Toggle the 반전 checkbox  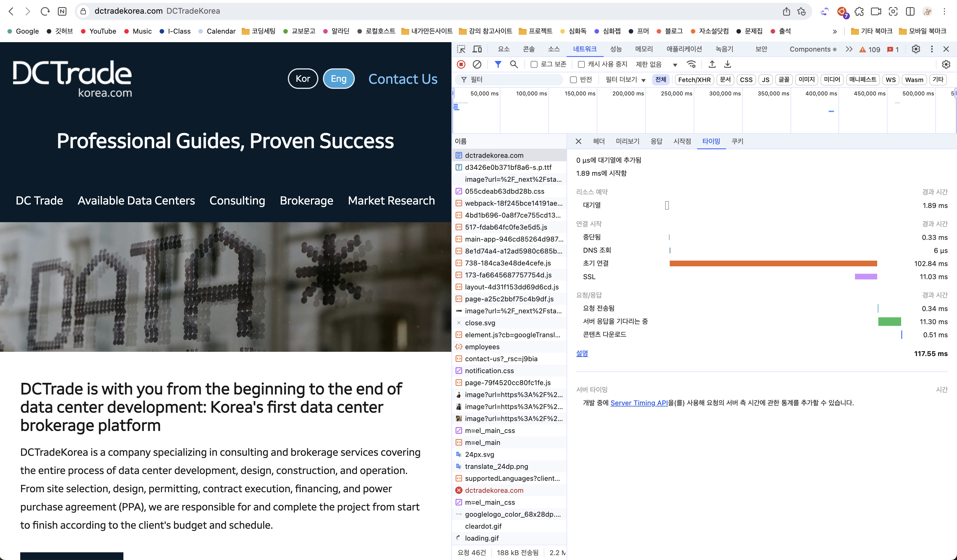(573, 80)
